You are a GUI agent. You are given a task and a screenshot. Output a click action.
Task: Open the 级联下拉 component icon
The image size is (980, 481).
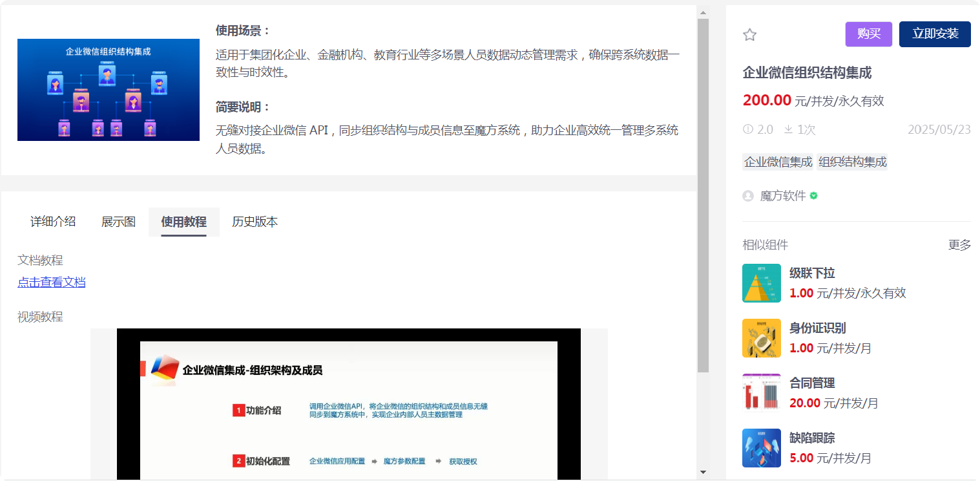point(762,283)
